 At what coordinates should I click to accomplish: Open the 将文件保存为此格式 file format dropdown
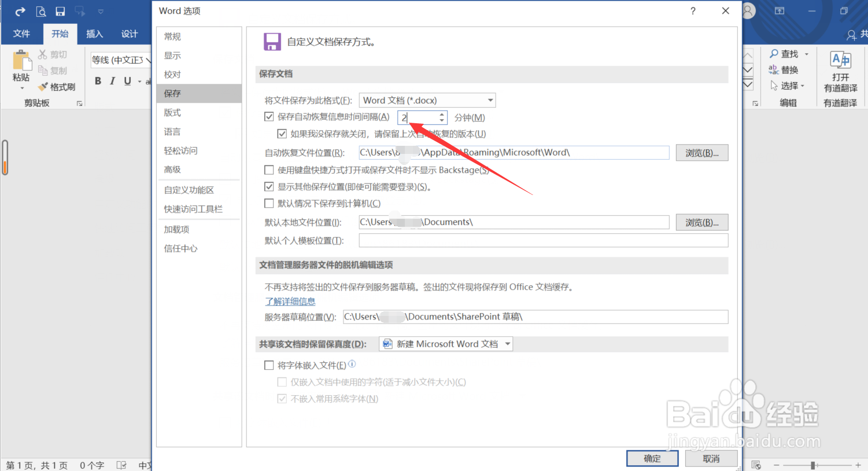(427, 100)
